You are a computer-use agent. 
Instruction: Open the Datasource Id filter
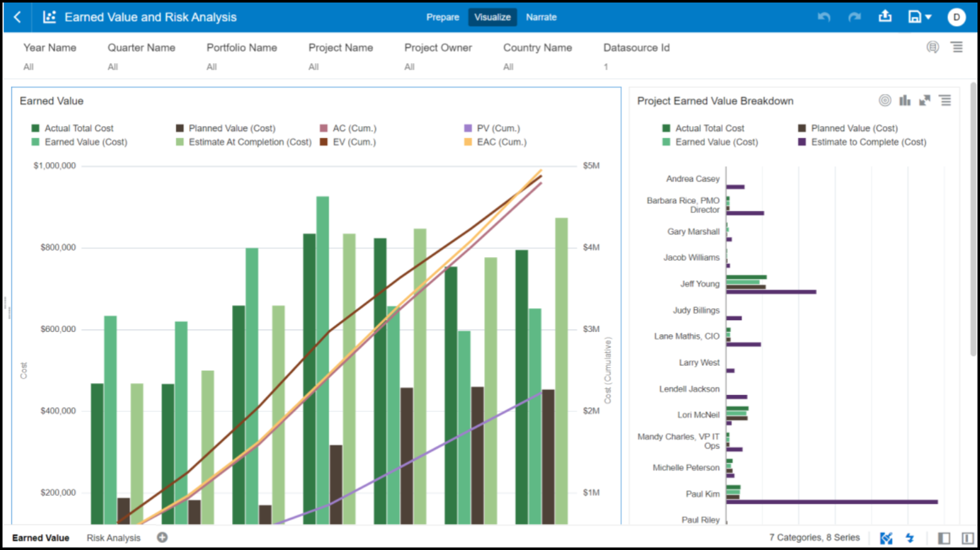coord(636,56)
